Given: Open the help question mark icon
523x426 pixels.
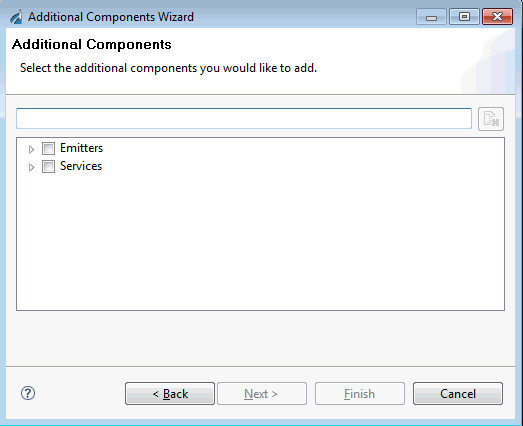Looking at the screenshot, I should [28, 393].
